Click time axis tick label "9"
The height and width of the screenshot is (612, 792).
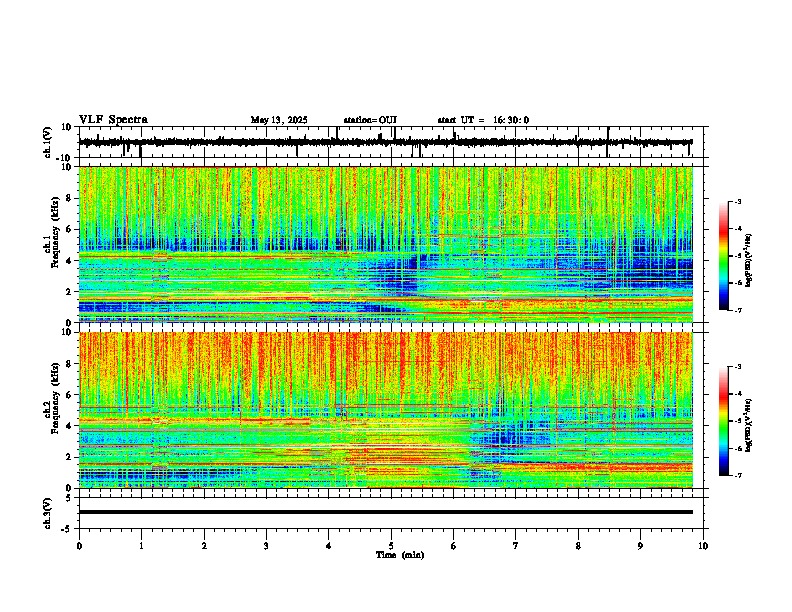tap(640, 546)
